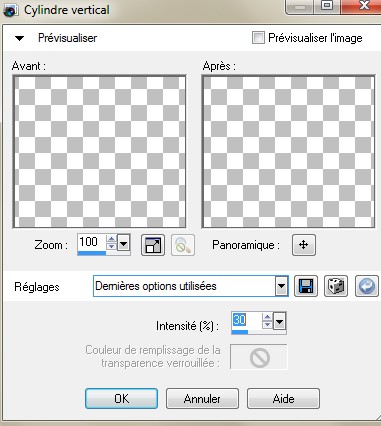Open the Réglages presets dropdown
Screen dimensions: 381x426
point(281,286)
